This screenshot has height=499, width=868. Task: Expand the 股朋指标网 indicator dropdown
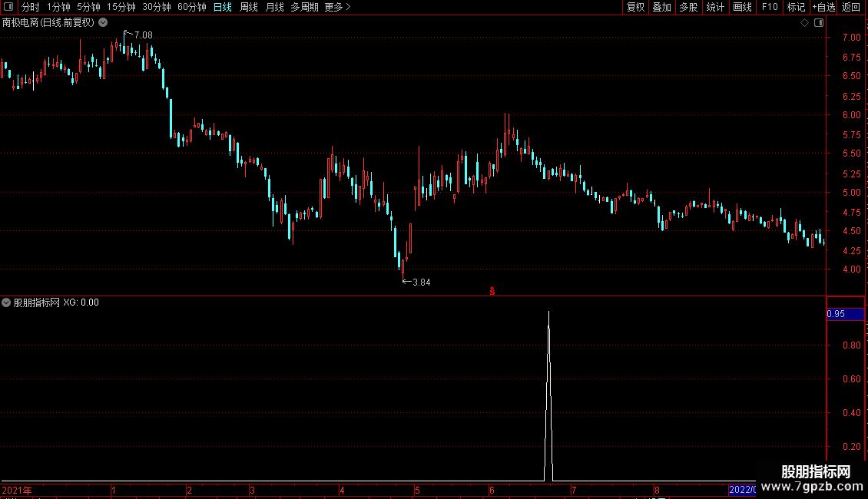pos(6,302)
